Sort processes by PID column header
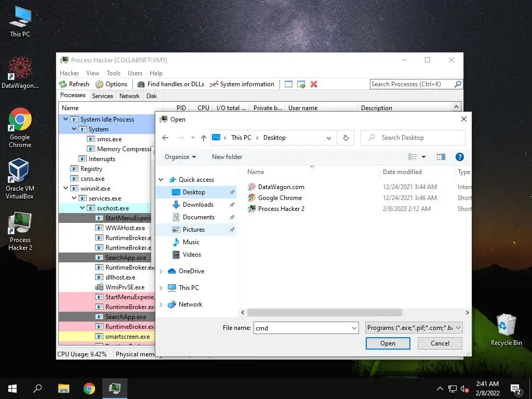This screenshot has height=399, width=532. click(x=176, y=108)
